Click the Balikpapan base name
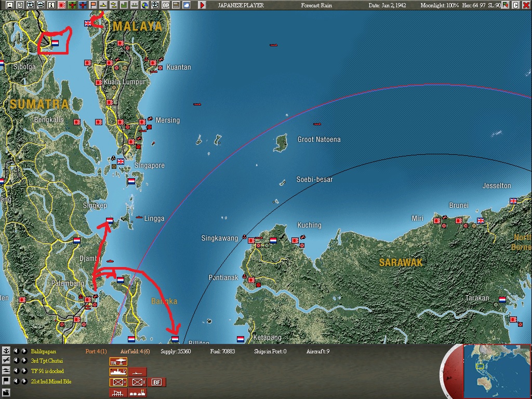This screenshot has height=399, width=532. point(44,352)
